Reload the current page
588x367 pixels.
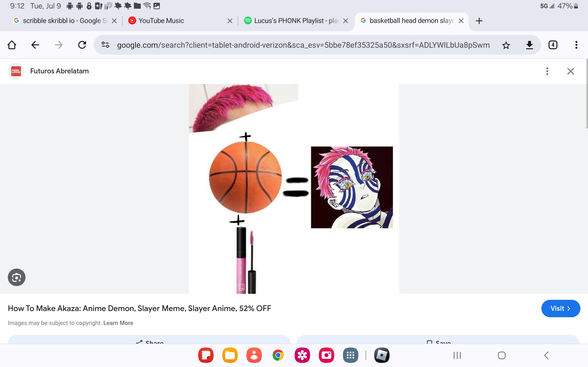pyautogui.click(x=82, y=45)
